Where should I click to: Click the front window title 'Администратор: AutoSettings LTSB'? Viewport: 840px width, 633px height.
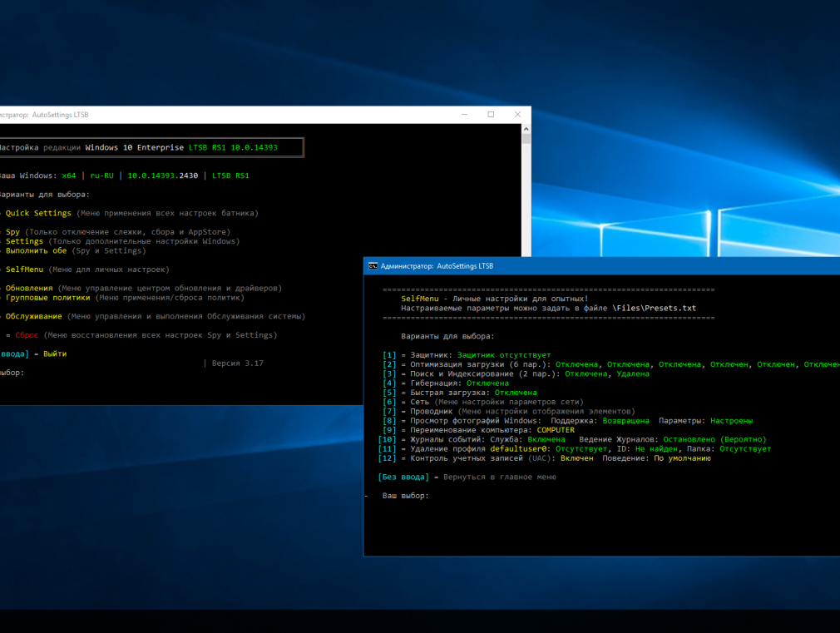tap(437, 266)
